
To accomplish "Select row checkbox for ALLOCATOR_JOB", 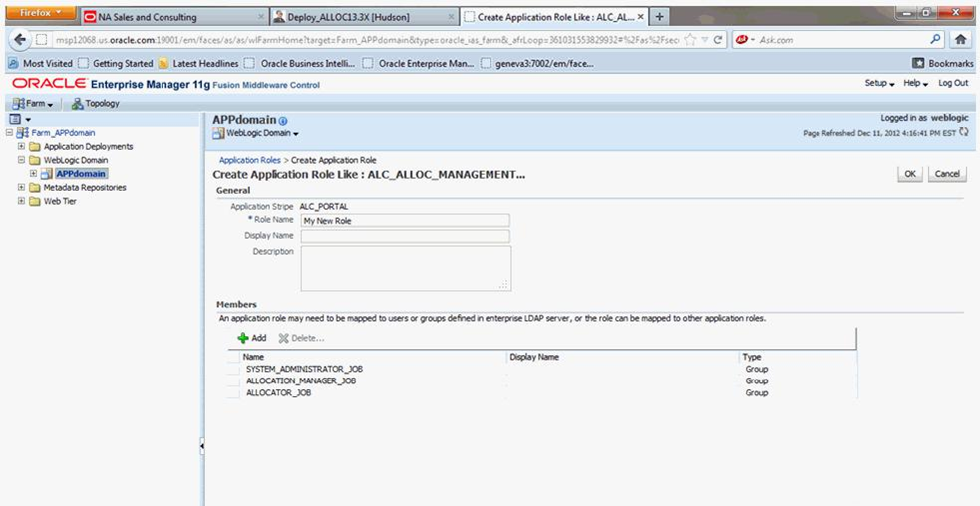I will tap(233, 393).
